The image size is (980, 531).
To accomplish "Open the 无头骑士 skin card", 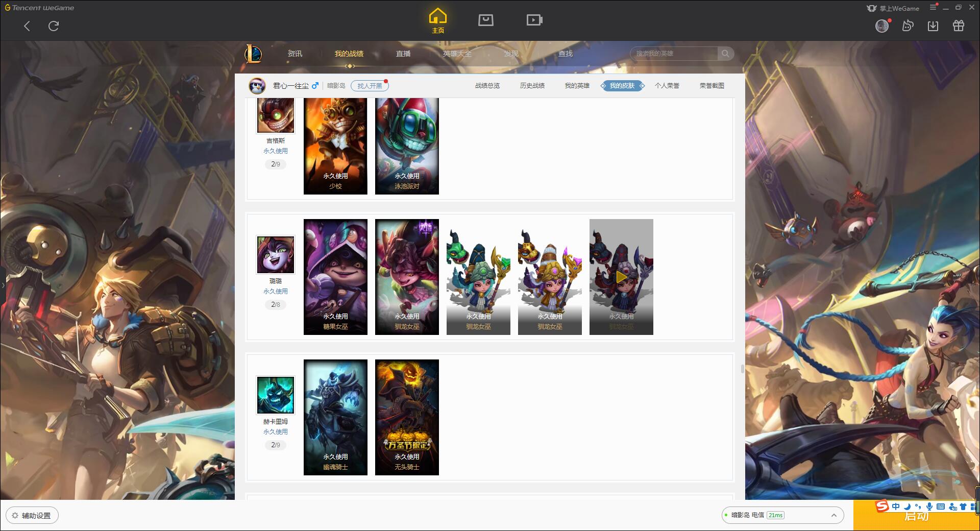I will pyautogui.click(x=407, y=417).
